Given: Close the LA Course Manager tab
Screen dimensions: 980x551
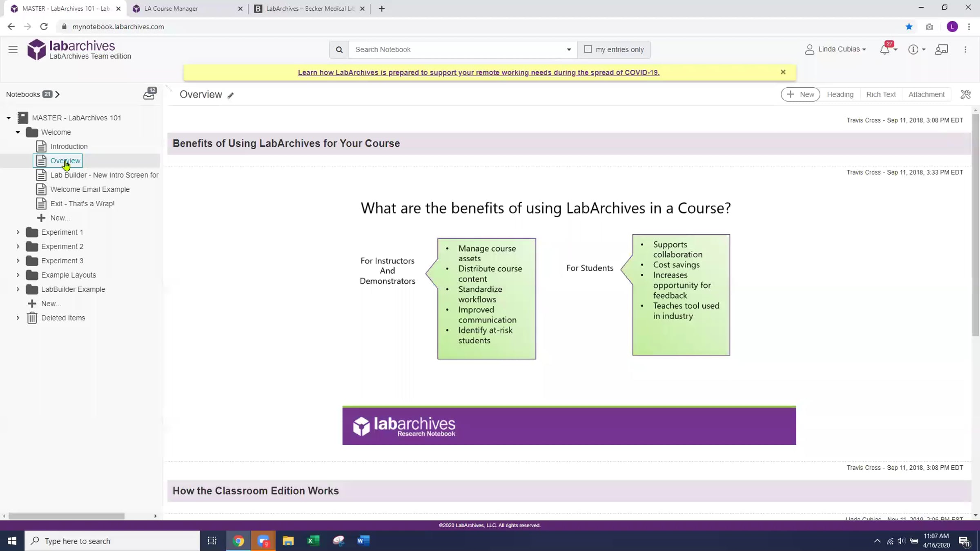Looking at the screenshot, I should [240, 9].
